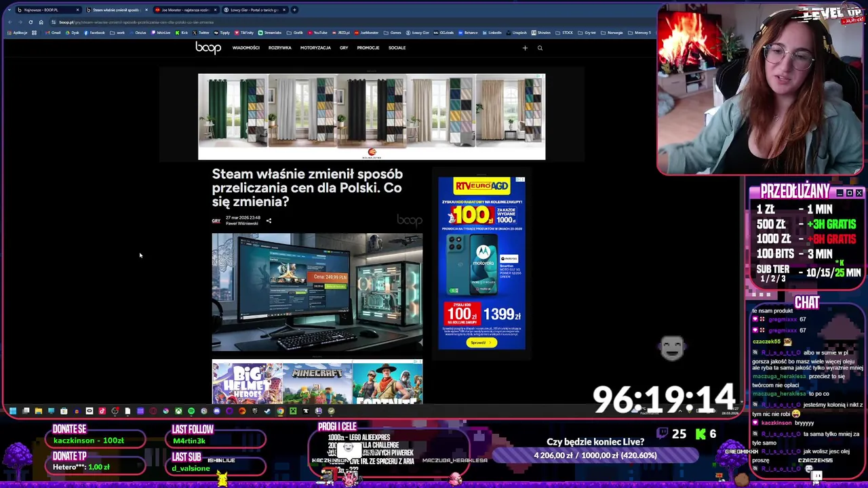Open Facebook bookmark

pyautogui.click(x=95, y=33)
